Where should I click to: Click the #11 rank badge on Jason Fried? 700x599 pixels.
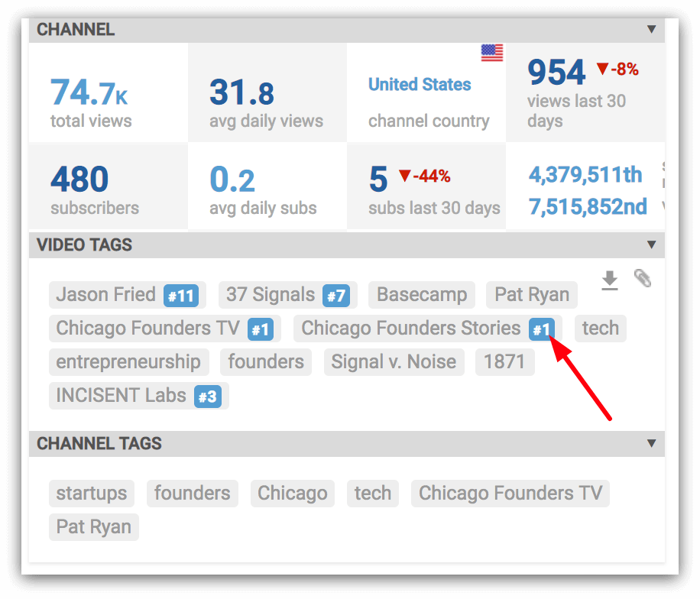pyautogui.click(x=181, y=296)
